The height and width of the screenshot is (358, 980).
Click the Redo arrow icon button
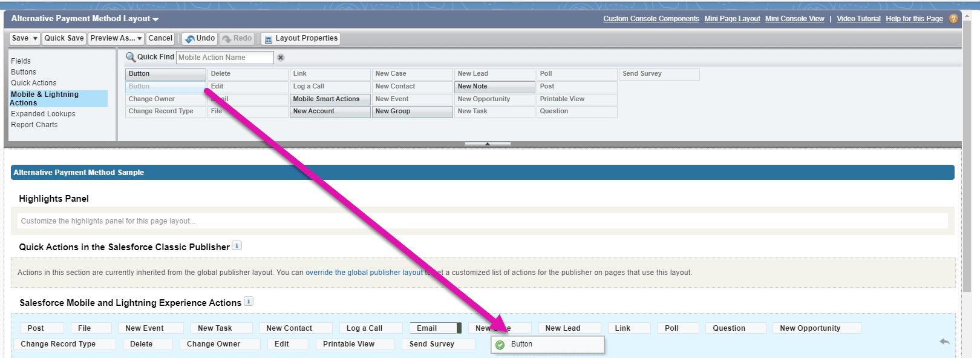(227, 39)
